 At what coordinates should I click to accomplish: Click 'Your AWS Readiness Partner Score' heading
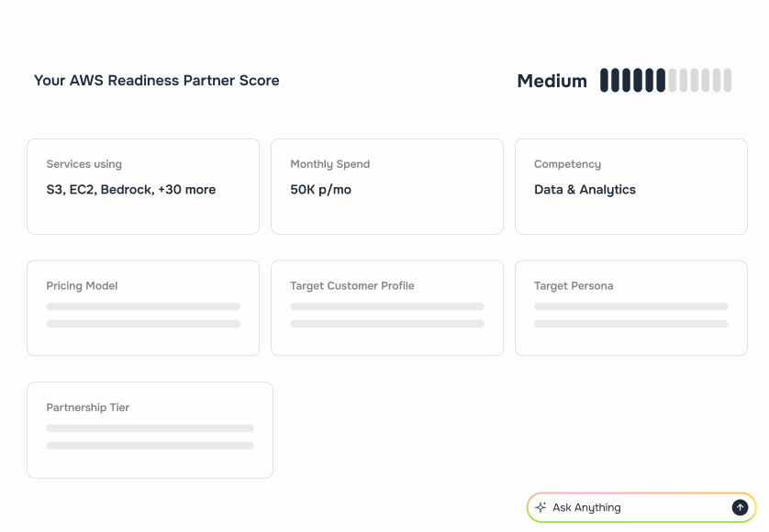tap(156, 81)
